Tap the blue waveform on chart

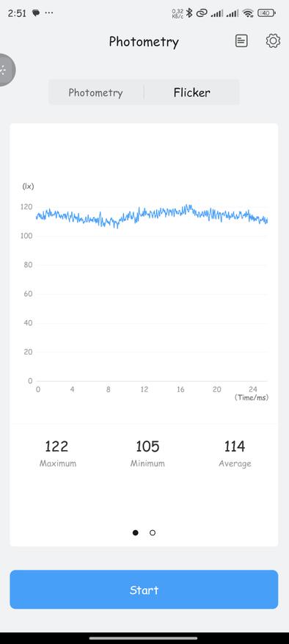pyautogui.click(x=152, y=216)
